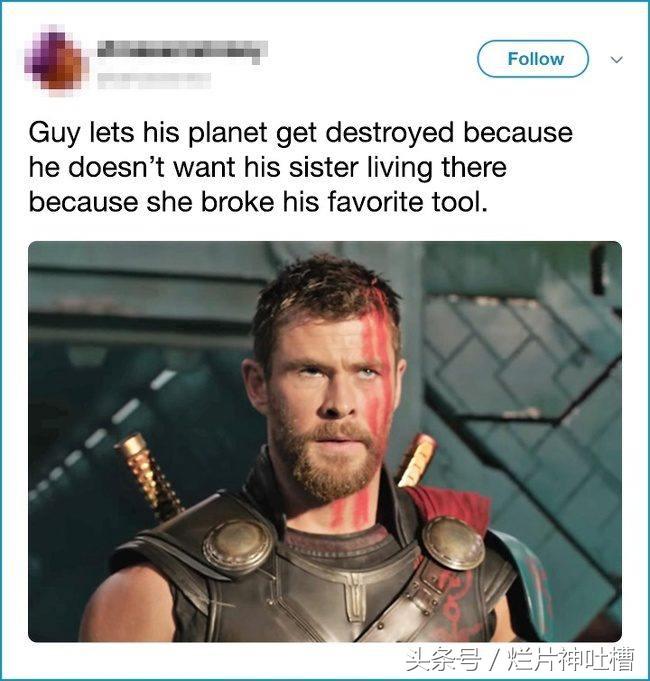Open the blurred author display name
Viewport: 650px width, 681px height.
click(181, 51)
